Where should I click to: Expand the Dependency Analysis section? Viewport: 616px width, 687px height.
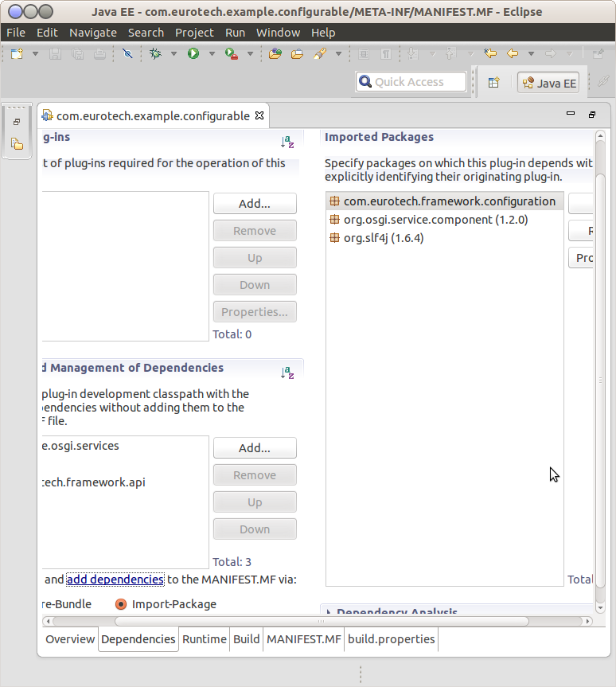(x=329, y=611)
